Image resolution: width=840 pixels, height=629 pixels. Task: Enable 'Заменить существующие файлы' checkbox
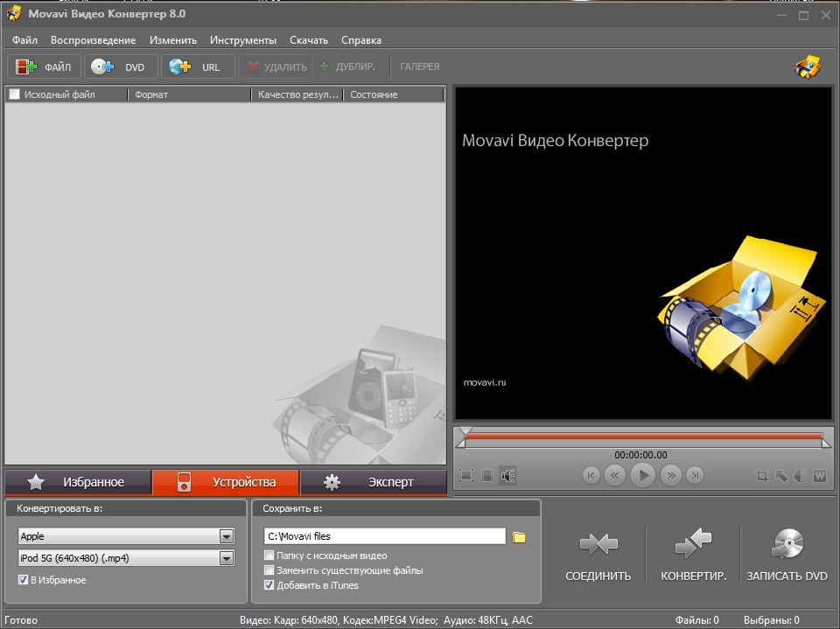pos(269,570)
